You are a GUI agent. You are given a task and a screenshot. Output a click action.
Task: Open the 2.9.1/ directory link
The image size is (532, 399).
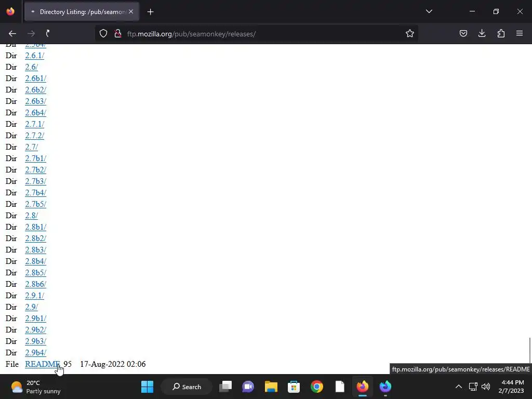point(35,296)
